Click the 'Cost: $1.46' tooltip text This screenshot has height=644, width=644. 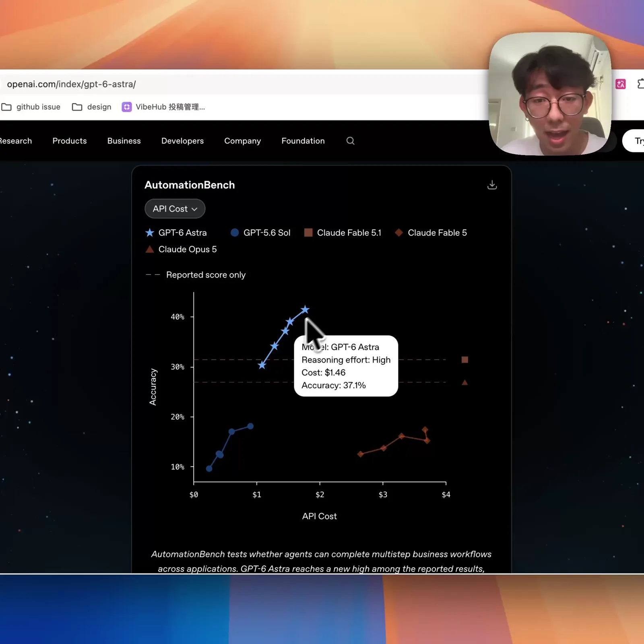(x=323, y=372)
